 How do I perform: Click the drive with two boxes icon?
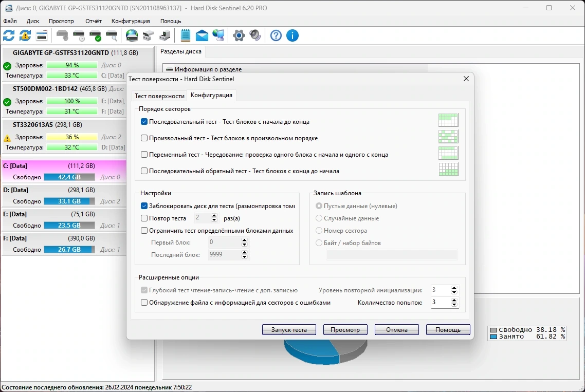click(148, 36)
